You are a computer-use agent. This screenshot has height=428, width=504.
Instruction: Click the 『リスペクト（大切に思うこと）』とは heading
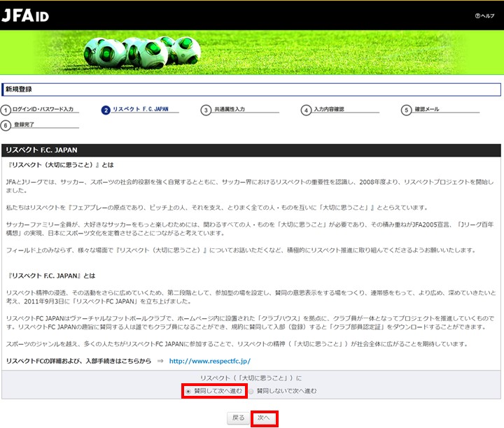[x=60, y=165]
